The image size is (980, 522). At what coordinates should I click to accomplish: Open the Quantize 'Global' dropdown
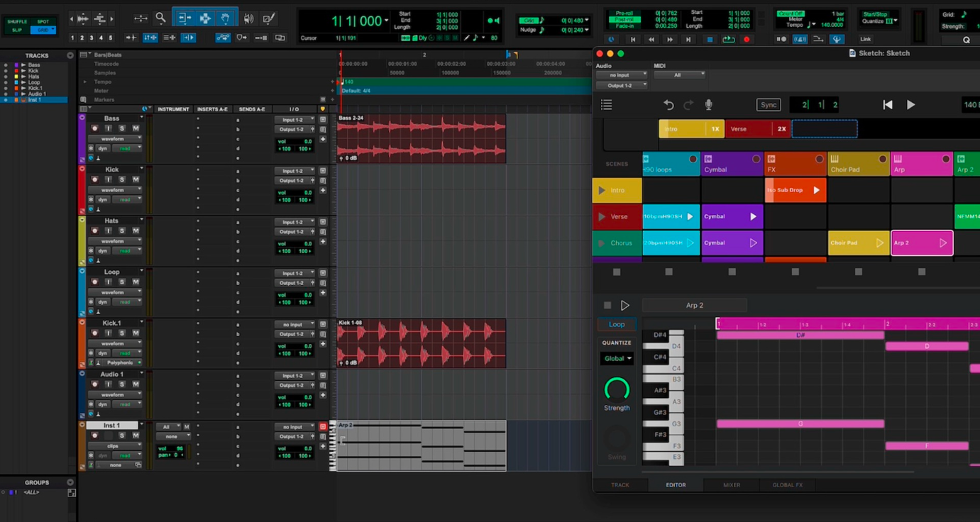[x=617, y=359]
